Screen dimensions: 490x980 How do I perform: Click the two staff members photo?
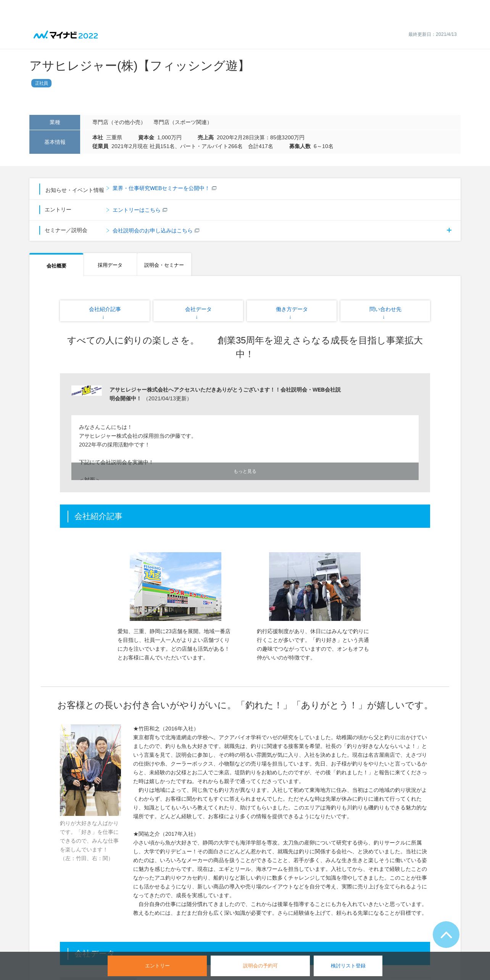(90, 770)
